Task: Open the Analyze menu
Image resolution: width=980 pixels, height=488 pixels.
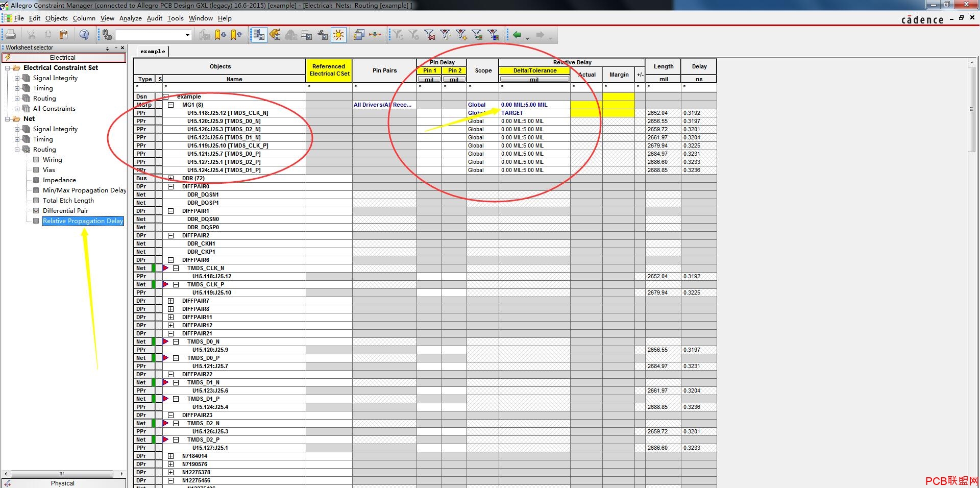Action: 131,18
